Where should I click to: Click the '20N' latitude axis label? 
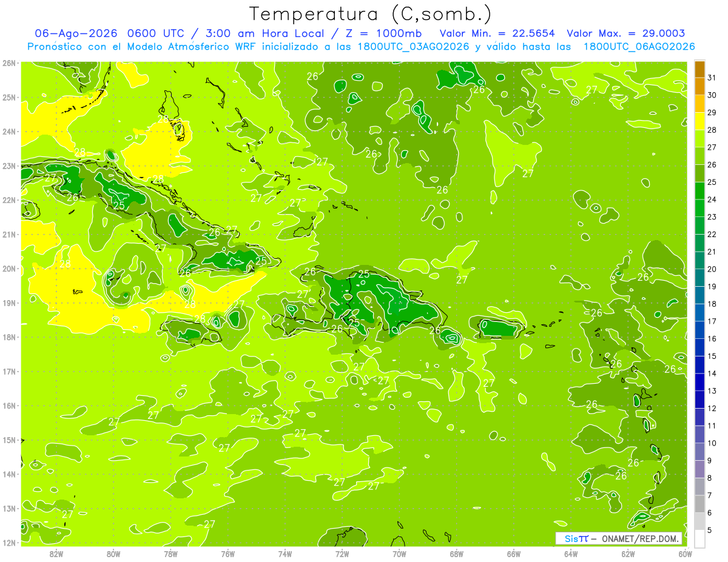9,269
